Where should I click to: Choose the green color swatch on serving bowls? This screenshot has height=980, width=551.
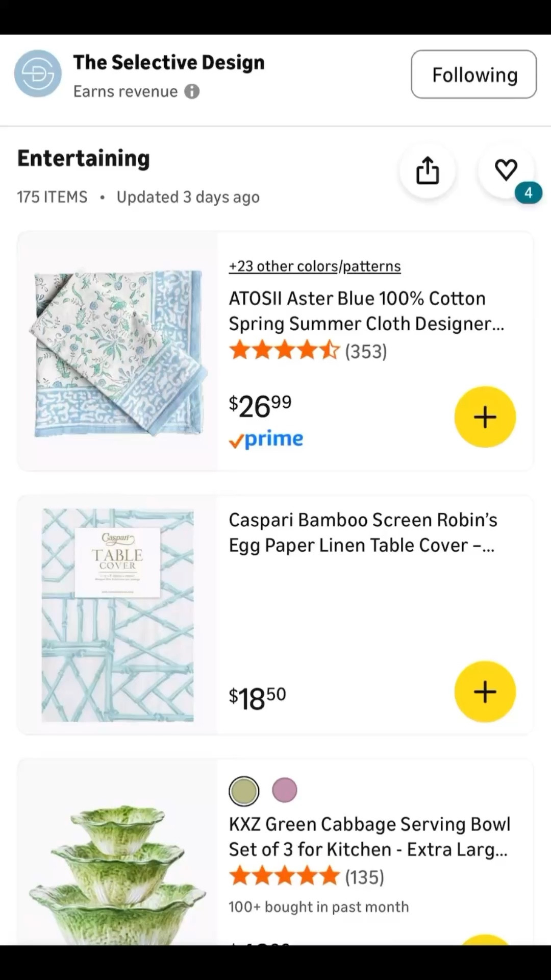coord(244,790)
